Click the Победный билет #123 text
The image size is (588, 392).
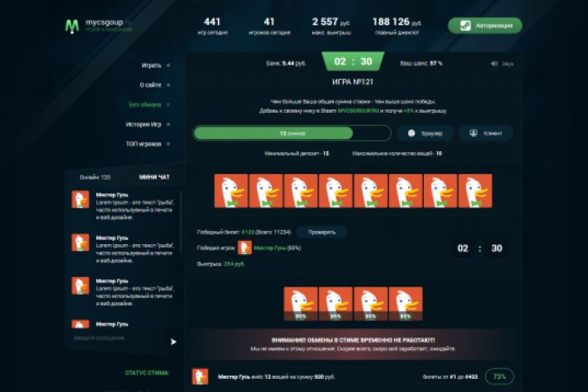(x=243, y=232)
